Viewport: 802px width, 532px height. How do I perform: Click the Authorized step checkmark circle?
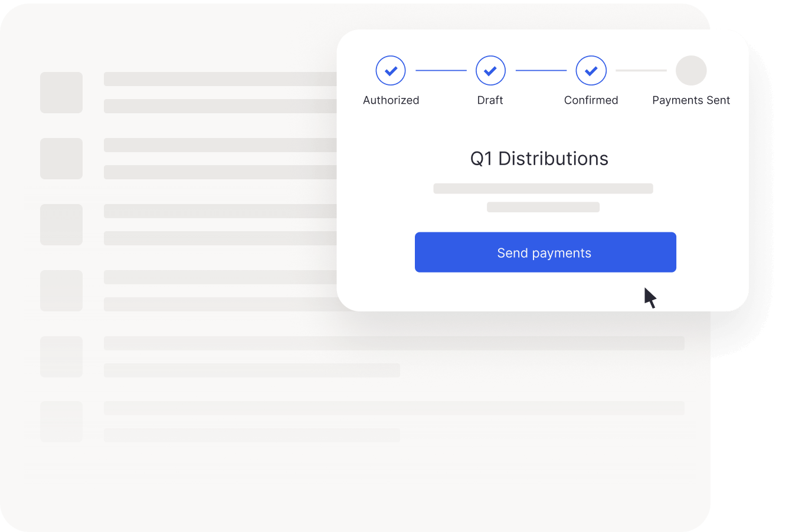pos(391,71)
